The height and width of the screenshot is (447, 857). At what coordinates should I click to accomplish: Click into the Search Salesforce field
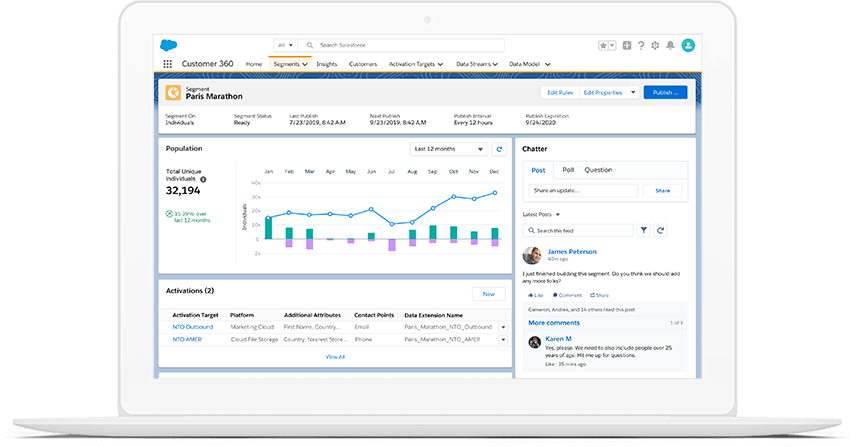pyautogui.click(x=402, y=45)
